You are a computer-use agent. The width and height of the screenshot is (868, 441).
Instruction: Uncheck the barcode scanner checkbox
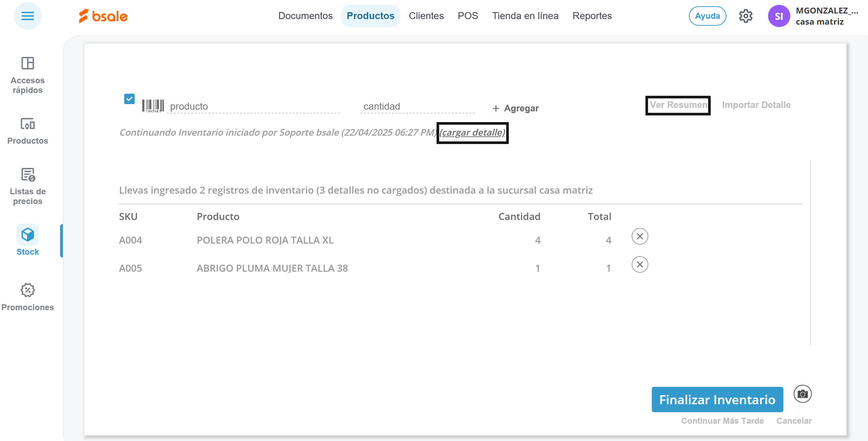point(129,99)
